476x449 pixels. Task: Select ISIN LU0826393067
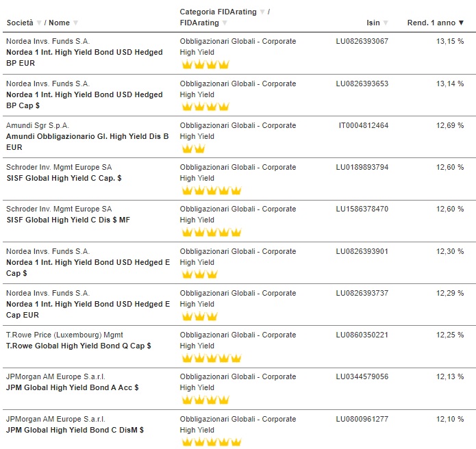(x=362, y=41)
